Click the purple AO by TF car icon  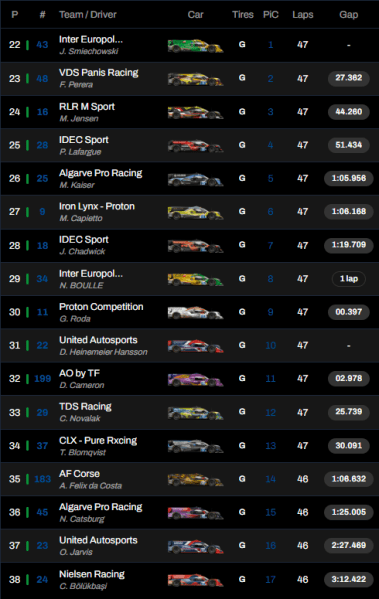click(195, 379)
